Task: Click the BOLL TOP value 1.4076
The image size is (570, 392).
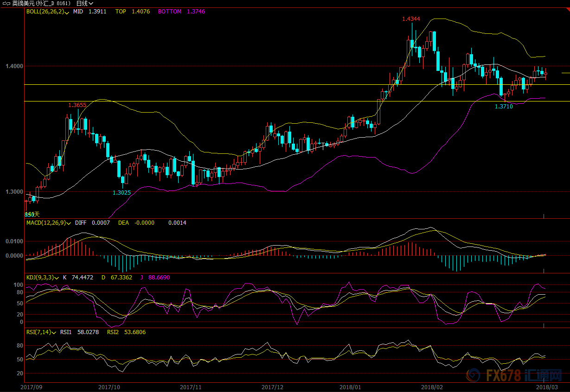Action: (x=138, y=12)
